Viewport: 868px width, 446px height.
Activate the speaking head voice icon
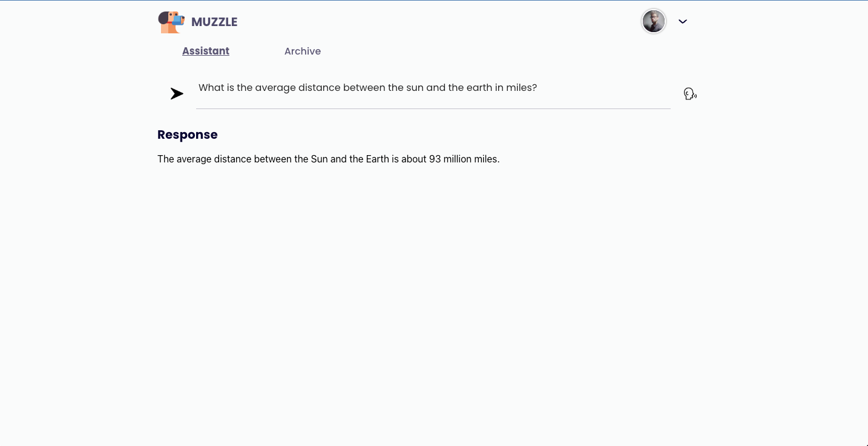pos(690,94)
